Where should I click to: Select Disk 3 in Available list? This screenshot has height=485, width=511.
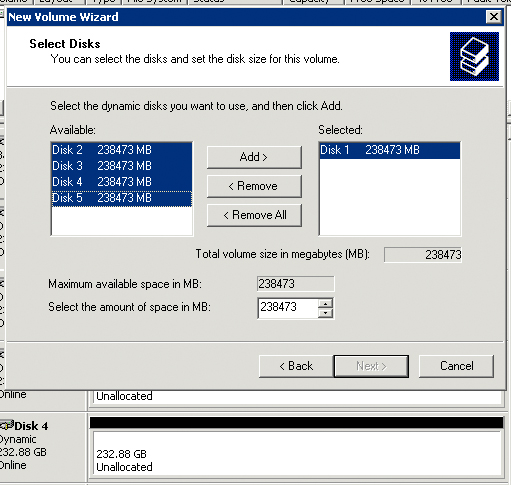coord(122,166)
